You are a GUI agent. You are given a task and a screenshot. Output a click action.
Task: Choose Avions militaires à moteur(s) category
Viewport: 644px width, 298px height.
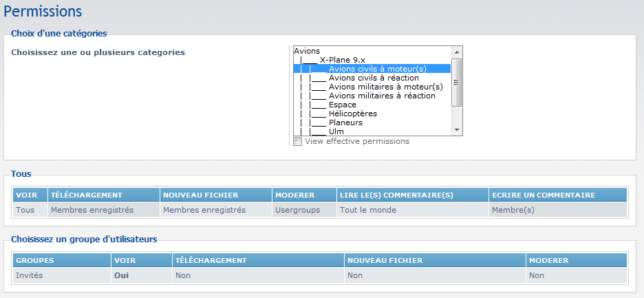(385, 87)
